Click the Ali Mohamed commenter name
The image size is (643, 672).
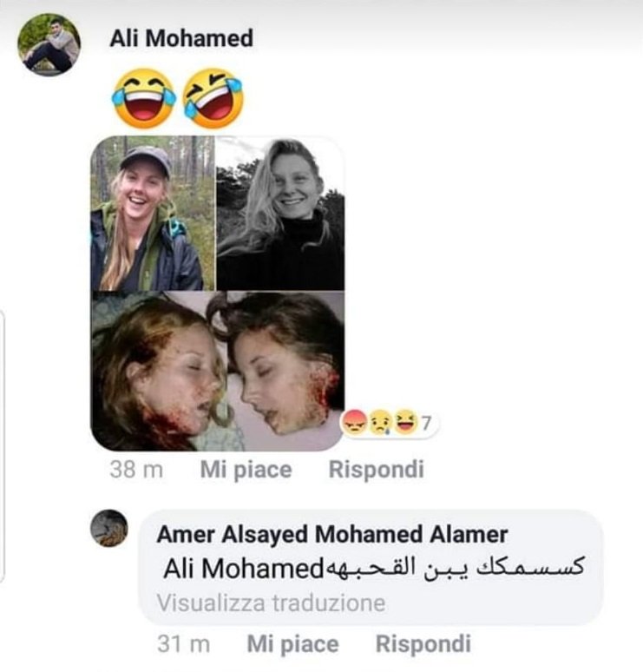(x=181, y=38)
